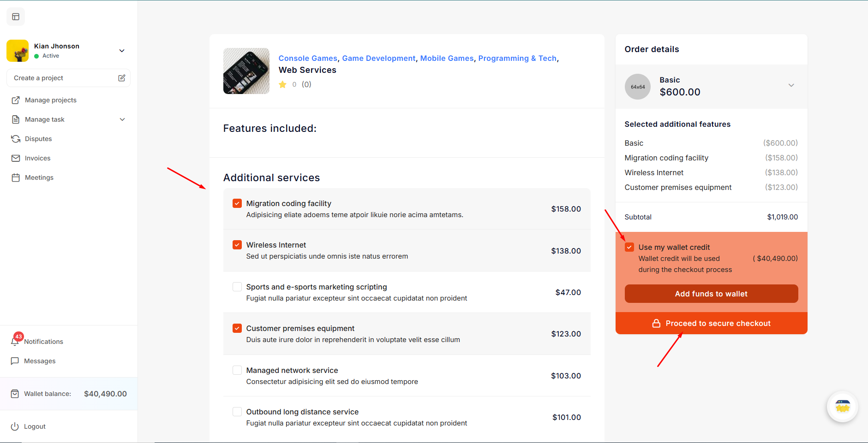
Task: Enable Sports and e-sports marketing scripting
Action: (237, 287)
